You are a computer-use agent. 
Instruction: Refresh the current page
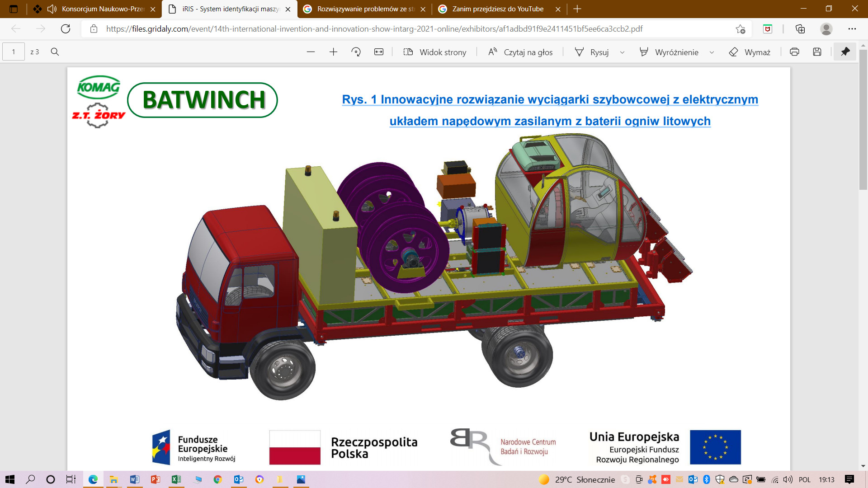[x=66, y=29]
